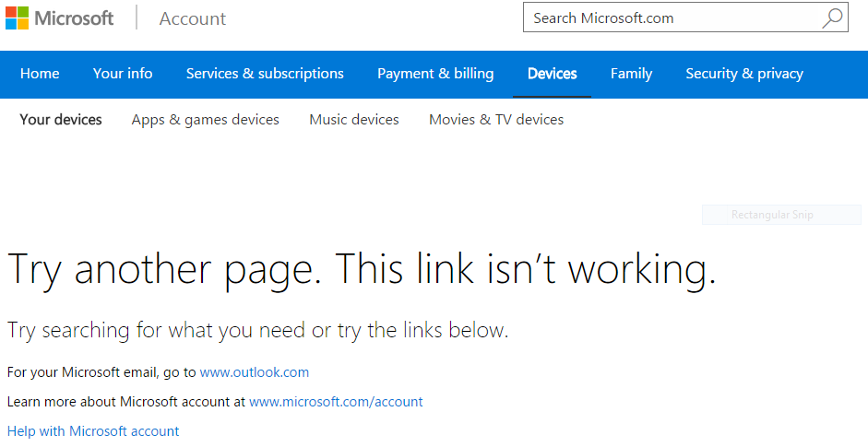Follow the www.outlook.com link
Image resolution: width=868 pixels, height=447 pixels.
point(254,372)
